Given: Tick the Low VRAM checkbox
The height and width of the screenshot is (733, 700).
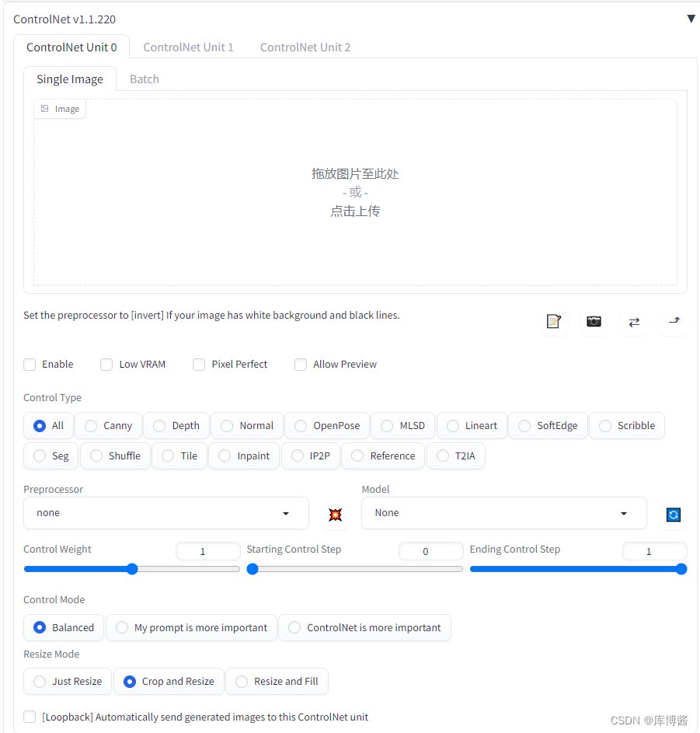Looking at the screenshot, I should [106, 365].
